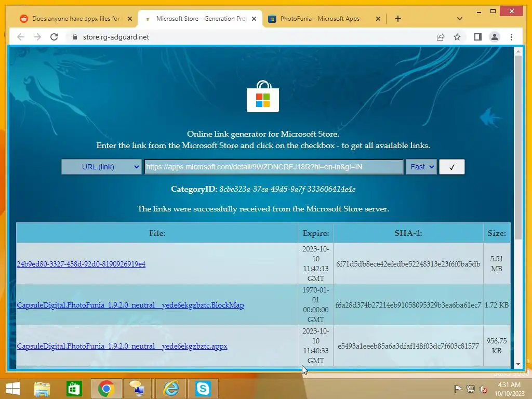Go back to the previous page
Image resolution: width=532 pixels, height=399 pixels.
coord(21,37)
